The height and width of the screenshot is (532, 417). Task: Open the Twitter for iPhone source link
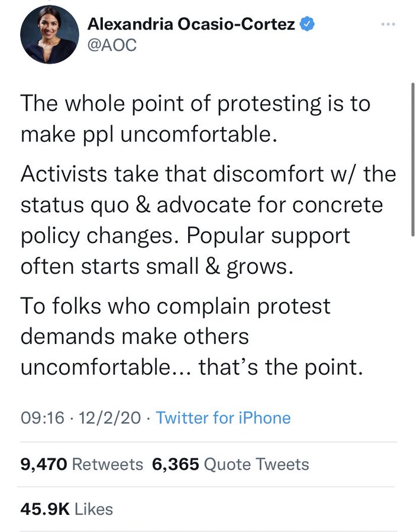click(x=223, y=418)
